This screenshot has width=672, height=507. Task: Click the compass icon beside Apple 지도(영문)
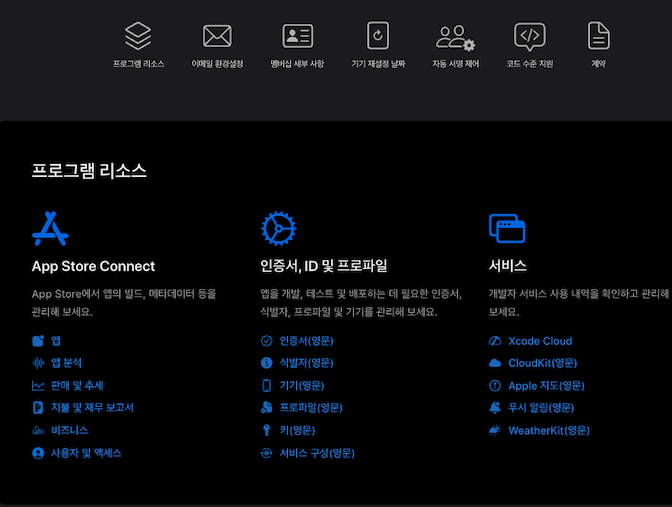click(x=495, y=386)
